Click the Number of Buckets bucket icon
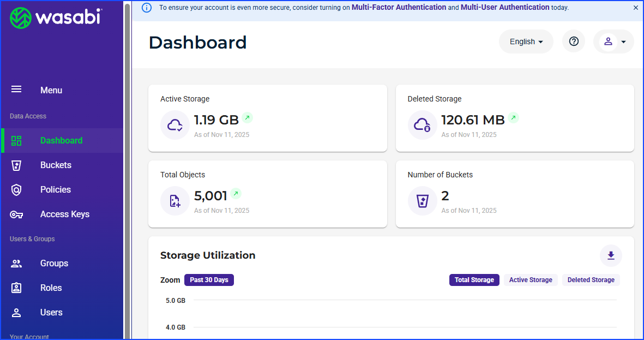 click(423, 201)
